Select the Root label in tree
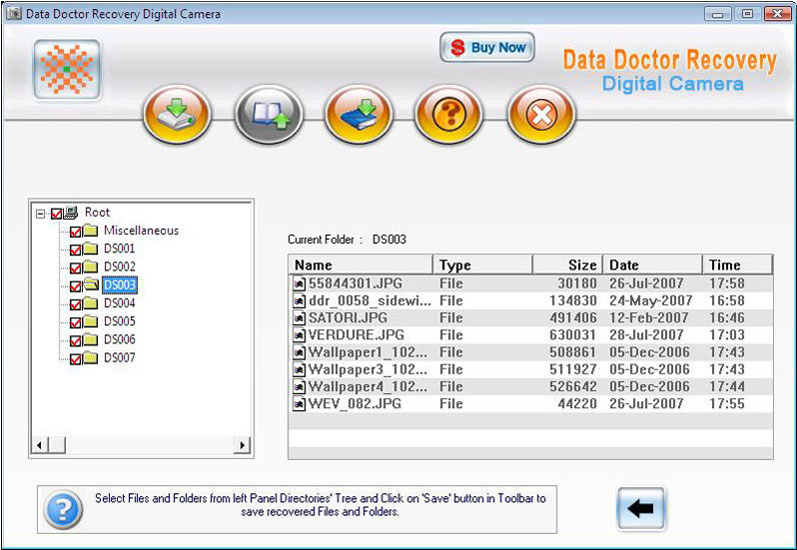 (x=97, y=212)
